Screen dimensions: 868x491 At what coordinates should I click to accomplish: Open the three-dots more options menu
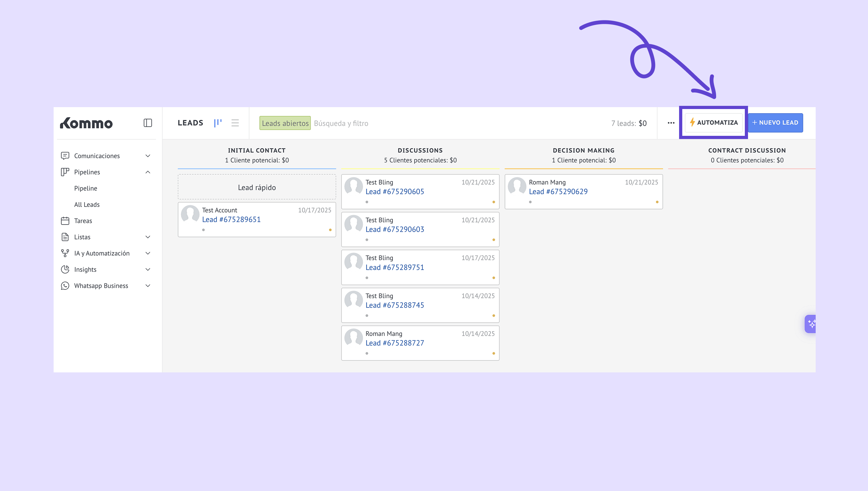point(671,123)
